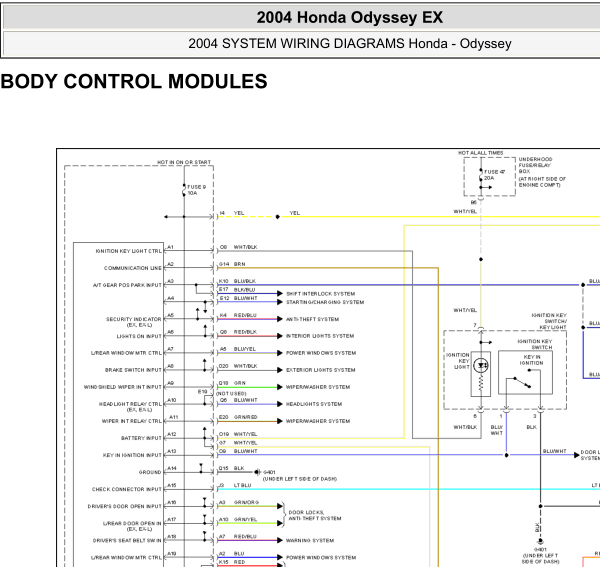Select the ignition key light LED symbol
Viewport: 600px width, 567px height.
click(x=480, y=367)
